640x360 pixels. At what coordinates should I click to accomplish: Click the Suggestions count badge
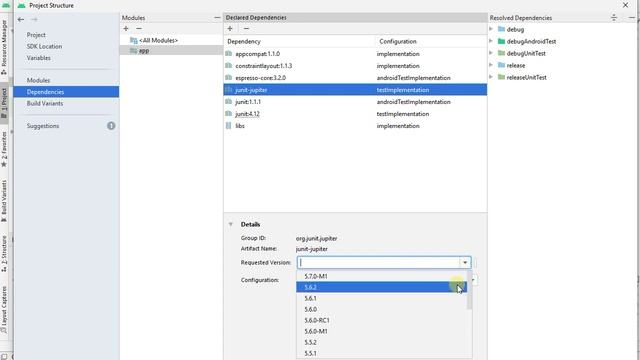click(111, 126)
